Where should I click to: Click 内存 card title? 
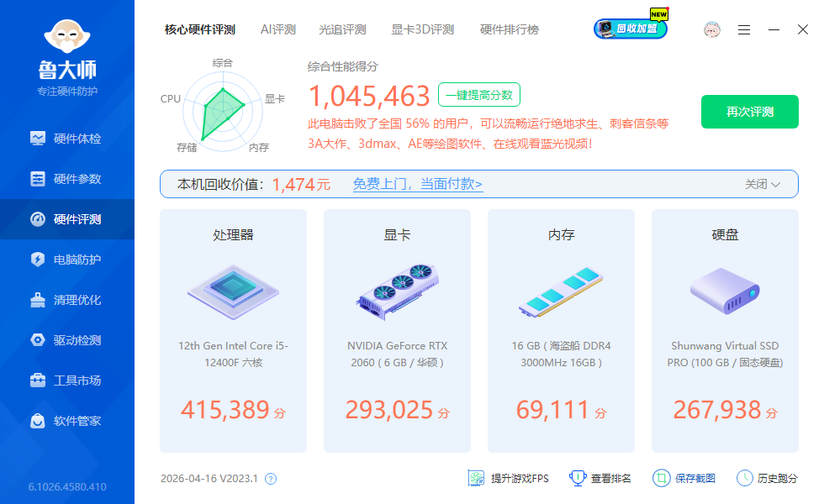tap(562, 234)
